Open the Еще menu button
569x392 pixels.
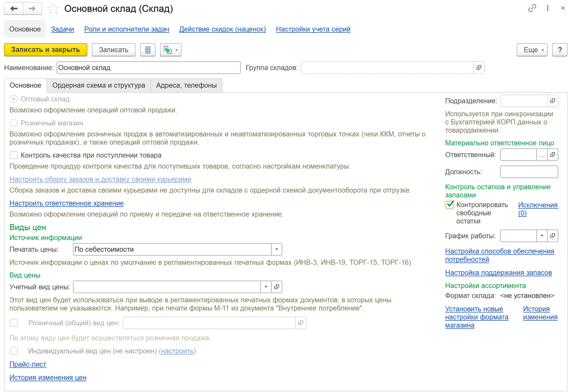point(532,50)
